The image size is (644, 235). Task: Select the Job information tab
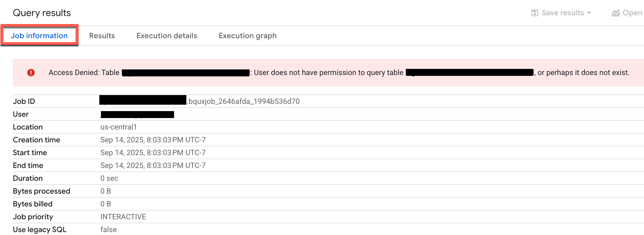point(39,36)
